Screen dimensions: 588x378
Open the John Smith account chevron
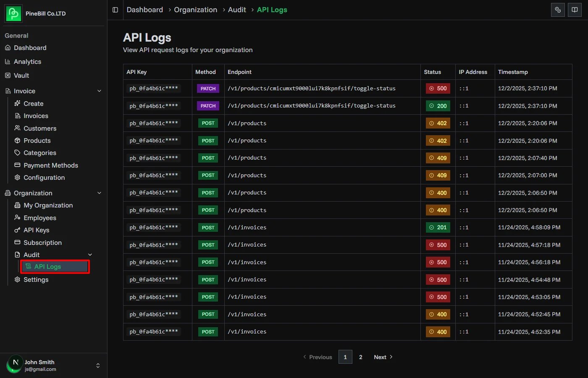[x=98, y=365]
